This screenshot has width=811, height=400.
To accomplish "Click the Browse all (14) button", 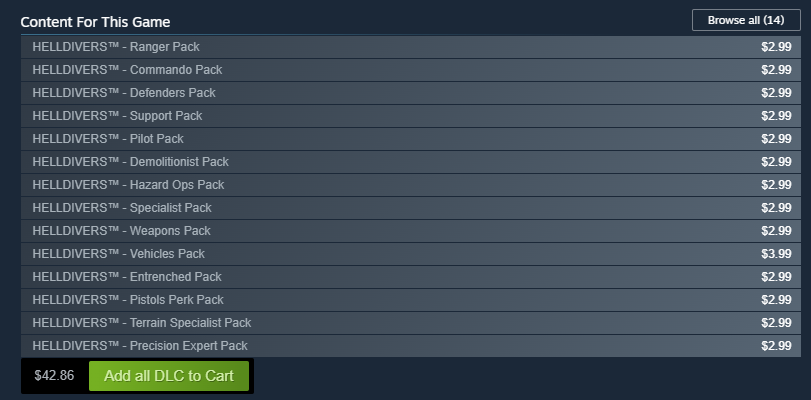I will [746, 20].
